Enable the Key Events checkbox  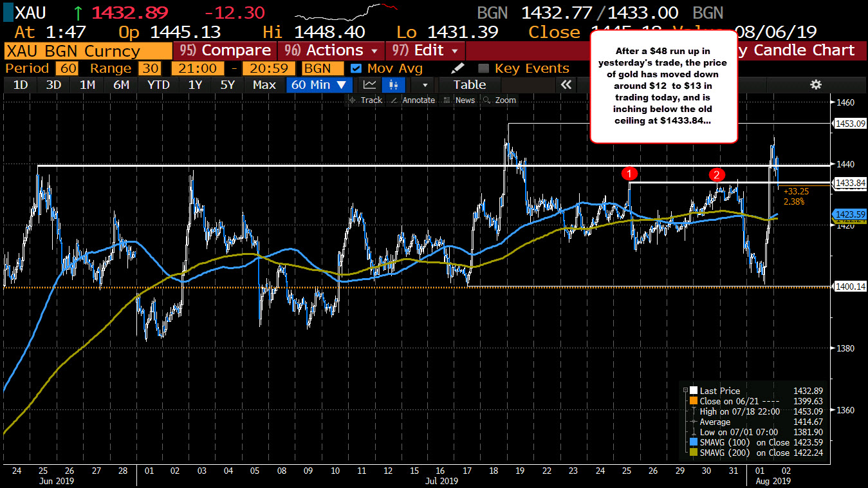[x=484, y=68]
